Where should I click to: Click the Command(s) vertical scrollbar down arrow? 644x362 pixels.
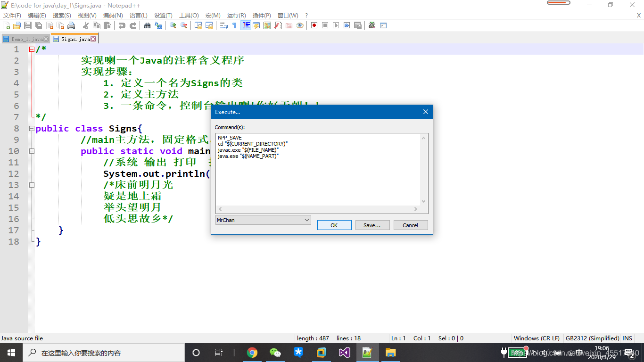coord(423,201)
